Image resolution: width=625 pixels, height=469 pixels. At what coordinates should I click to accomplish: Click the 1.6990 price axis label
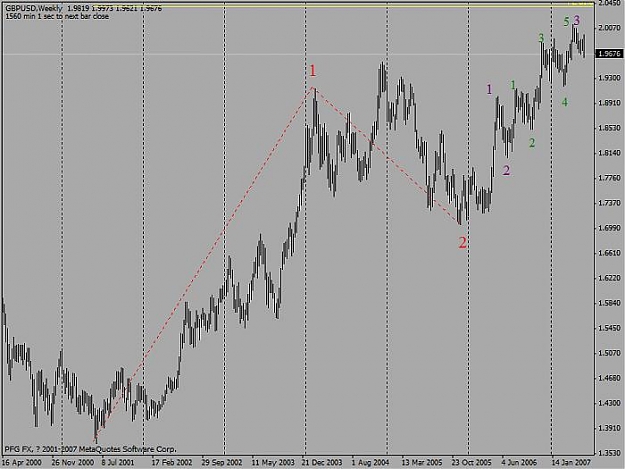(x=610, y=228)
